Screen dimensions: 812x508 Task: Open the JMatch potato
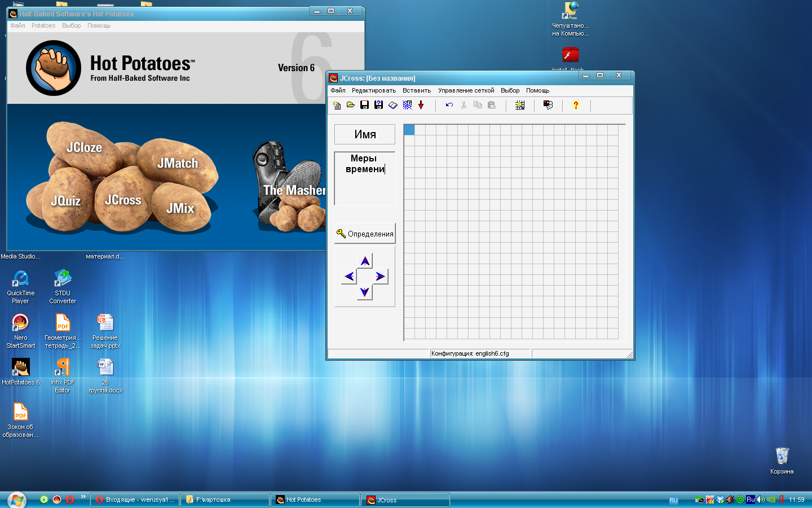pyautogui.click(x=178, y=163)
